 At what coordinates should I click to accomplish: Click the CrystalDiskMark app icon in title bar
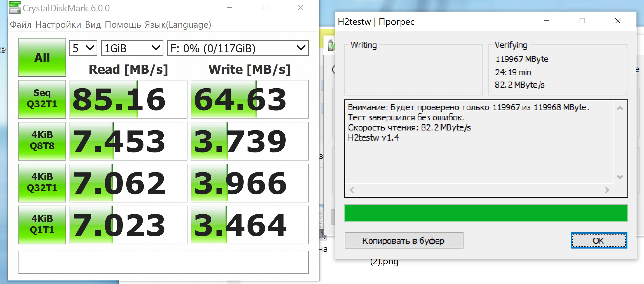click(15, 8)
